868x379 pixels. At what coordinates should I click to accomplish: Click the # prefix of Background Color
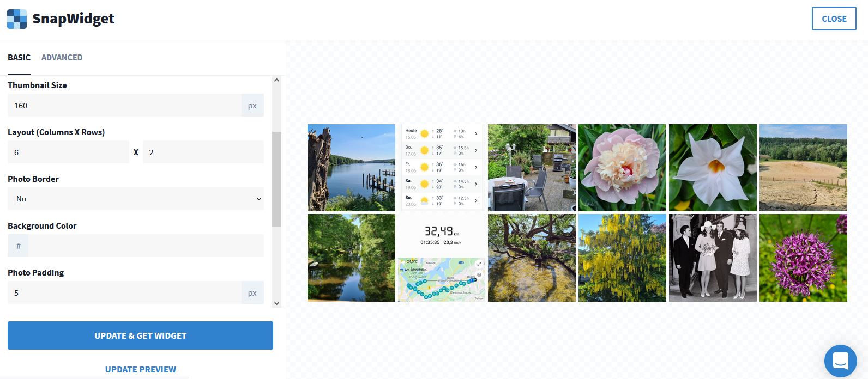[x=18, y=246]
